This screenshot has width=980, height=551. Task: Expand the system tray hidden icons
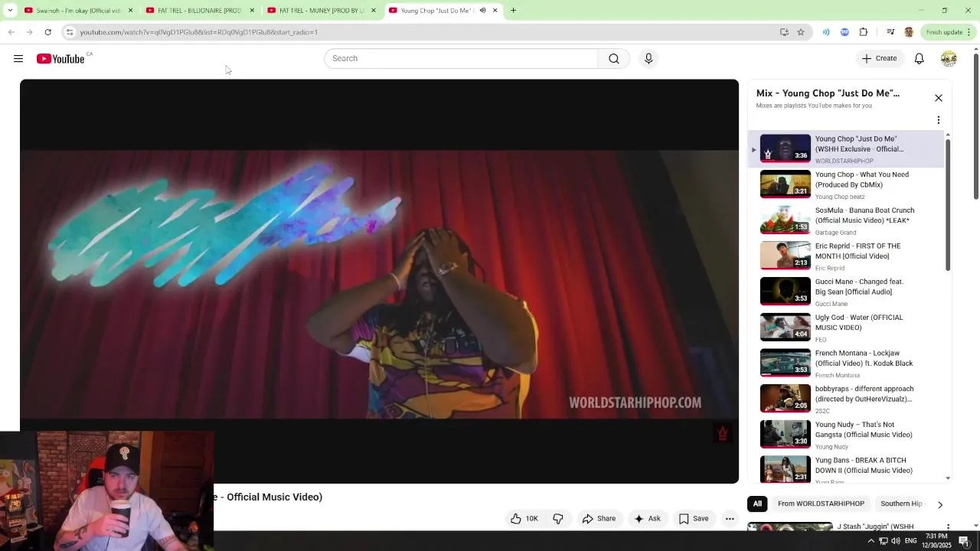point(871,541)
